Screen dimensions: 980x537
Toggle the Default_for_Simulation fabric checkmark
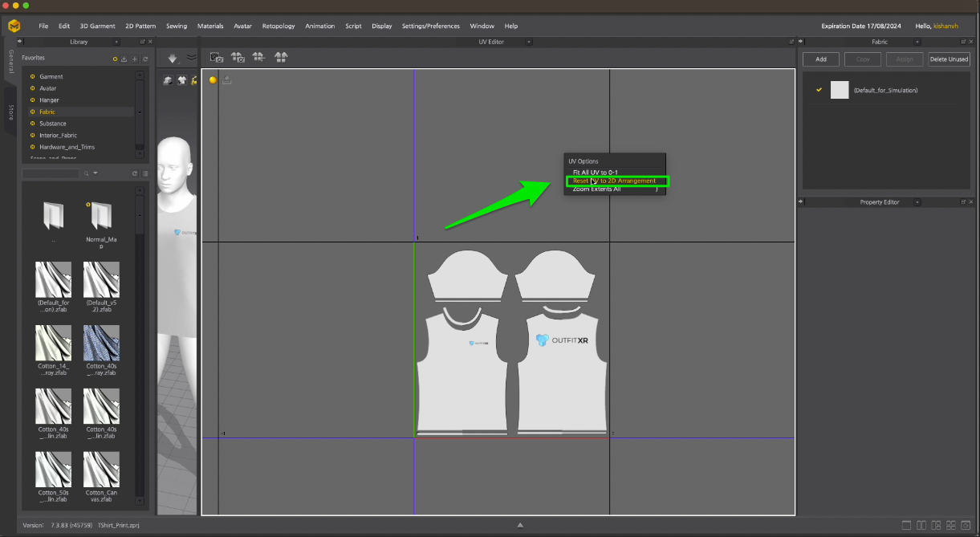tap(819, 90)
